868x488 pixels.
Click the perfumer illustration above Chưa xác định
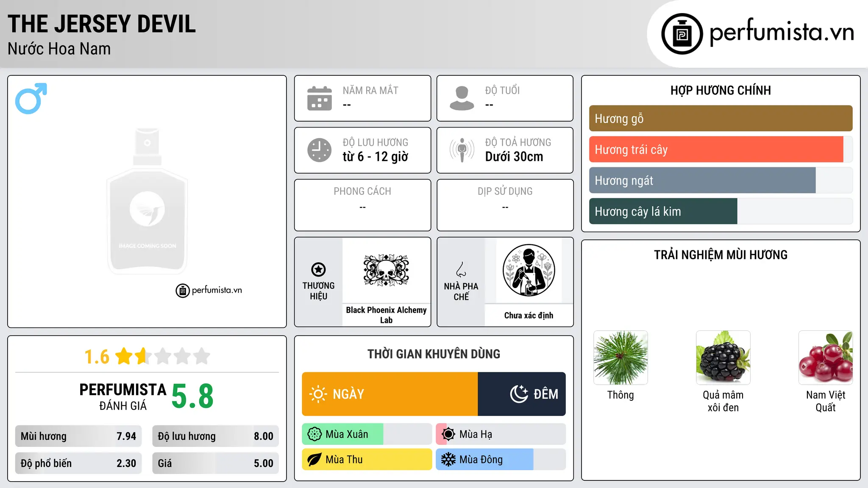(529, 270)
